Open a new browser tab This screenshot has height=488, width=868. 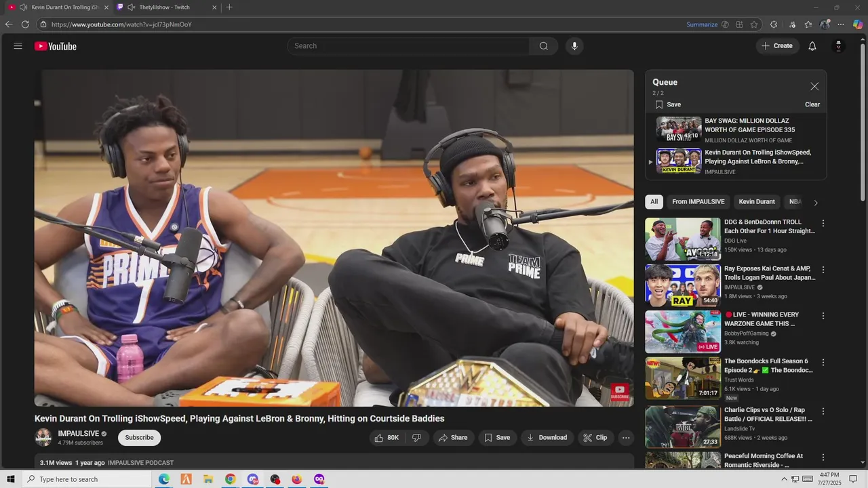point(229,7)
